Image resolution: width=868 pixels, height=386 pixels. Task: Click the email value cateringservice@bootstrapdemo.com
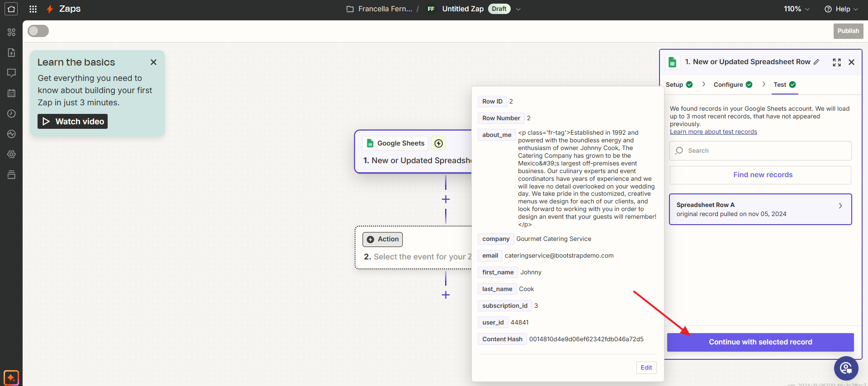559,255
